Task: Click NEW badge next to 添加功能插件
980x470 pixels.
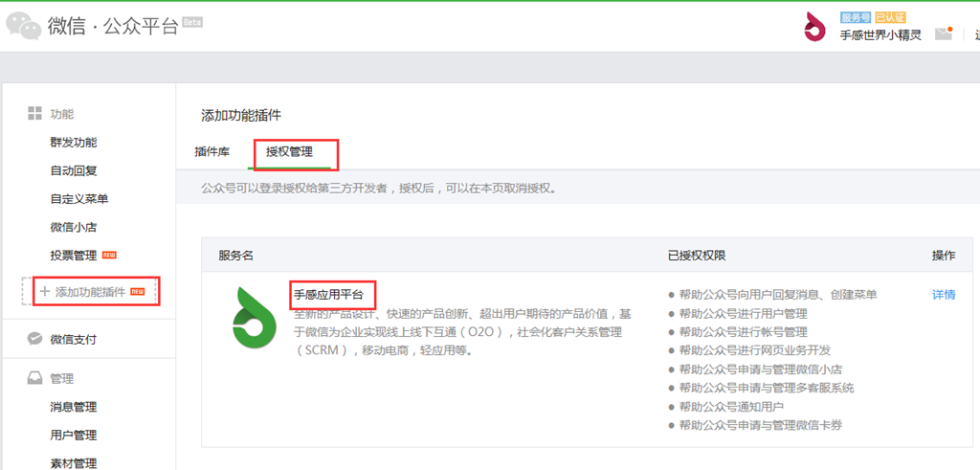Action: [x=138, y=291]
